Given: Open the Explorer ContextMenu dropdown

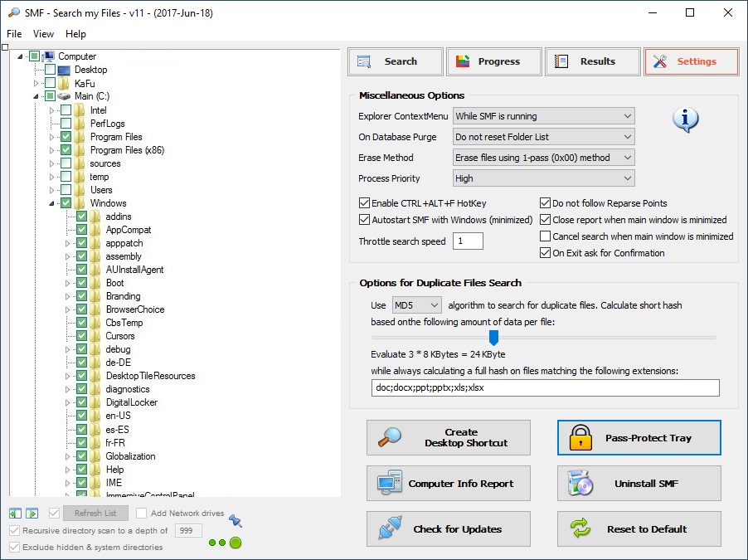Looking at the screenshot, I should (x=544, y=116).
